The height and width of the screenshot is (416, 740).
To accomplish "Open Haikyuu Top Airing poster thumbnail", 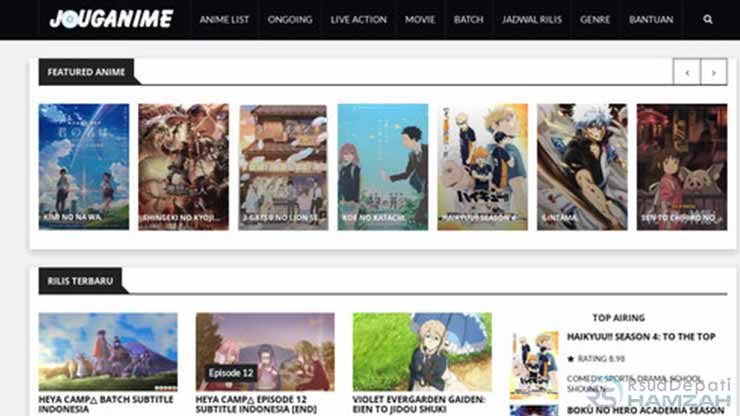I will coord(534,365).
